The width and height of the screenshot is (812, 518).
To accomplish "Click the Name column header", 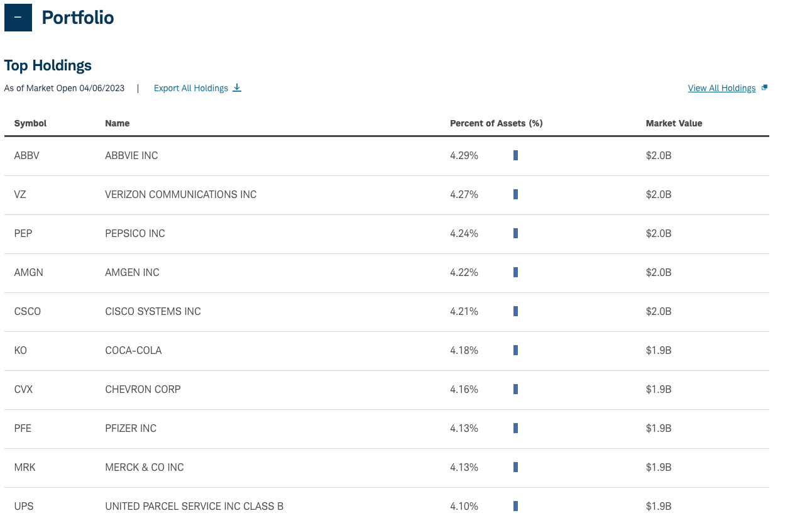I will pos(117,123).
